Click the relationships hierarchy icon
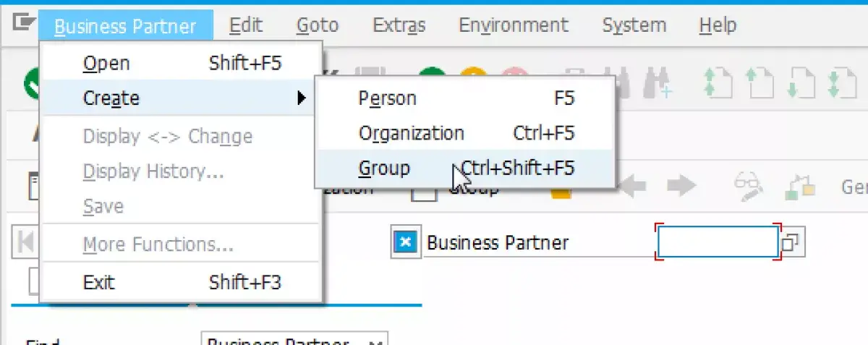This screenshot has width=868, height=345. click(x=801, y=187)
